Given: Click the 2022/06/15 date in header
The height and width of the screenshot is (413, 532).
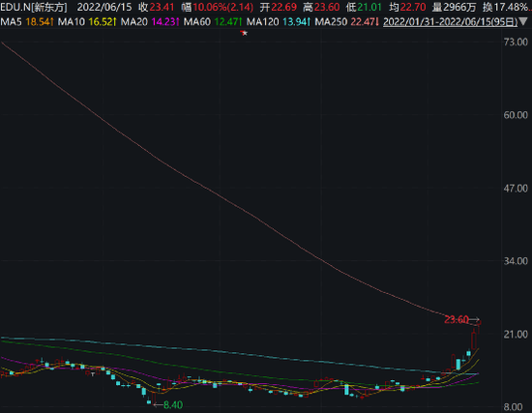Looking at the screenshot, I should (104, 7).
